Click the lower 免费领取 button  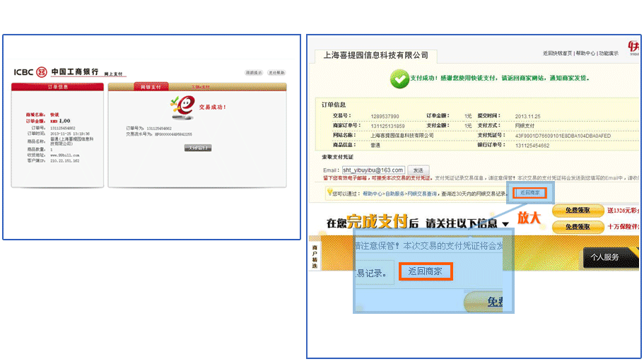(x=577, y=227)
